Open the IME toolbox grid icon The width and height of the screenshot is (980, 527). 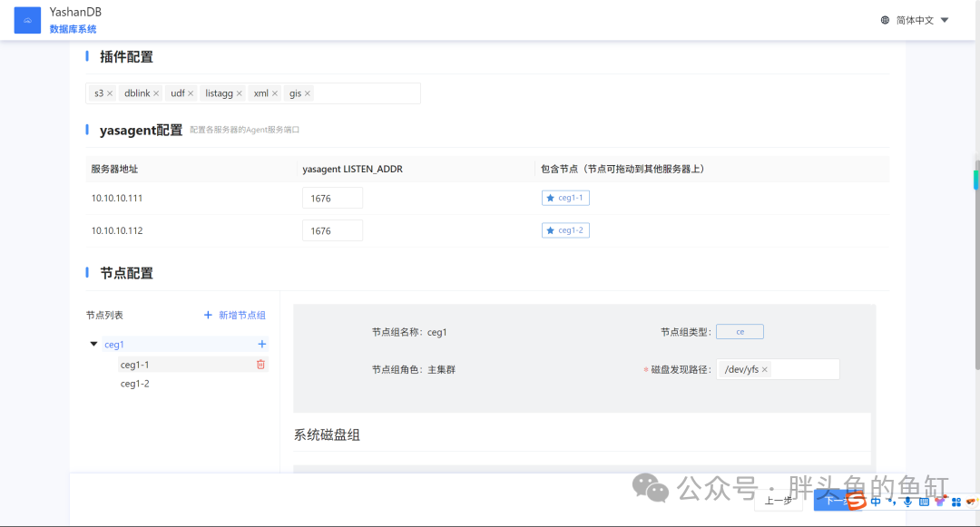point(956,502)
